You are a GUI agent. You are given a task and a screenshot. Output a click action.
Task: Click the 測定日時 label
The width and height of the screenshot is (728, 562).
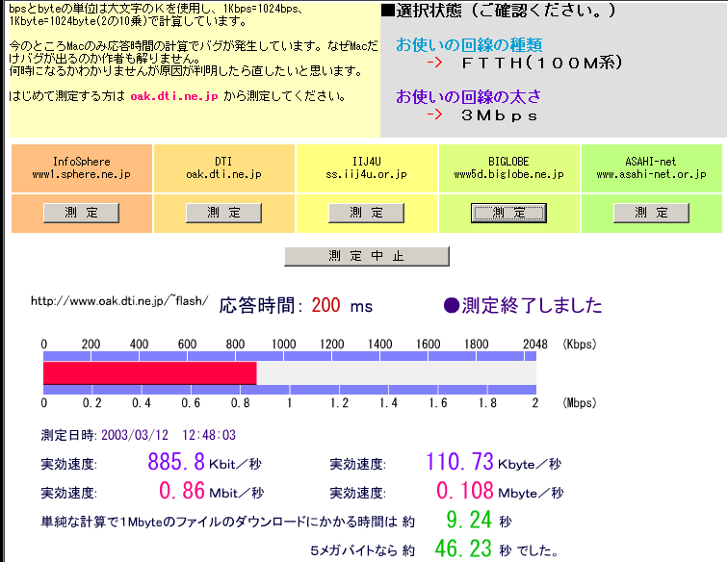68,435
